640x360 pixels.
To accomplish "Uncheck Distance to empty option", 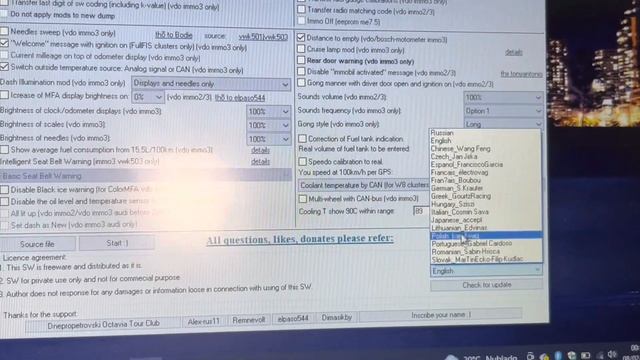I will (x=301, y=38).
